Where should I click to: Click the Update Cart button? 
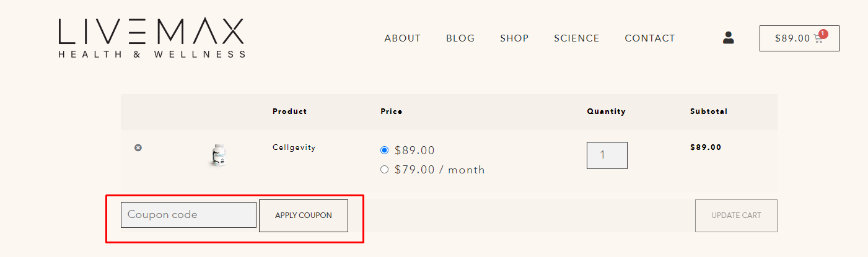click(736, 216)
